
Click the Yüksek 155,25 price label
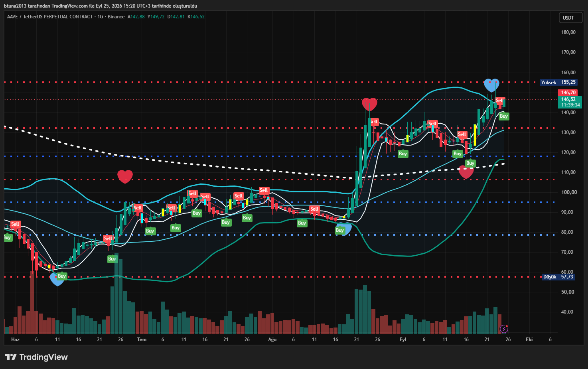(558, 82)
